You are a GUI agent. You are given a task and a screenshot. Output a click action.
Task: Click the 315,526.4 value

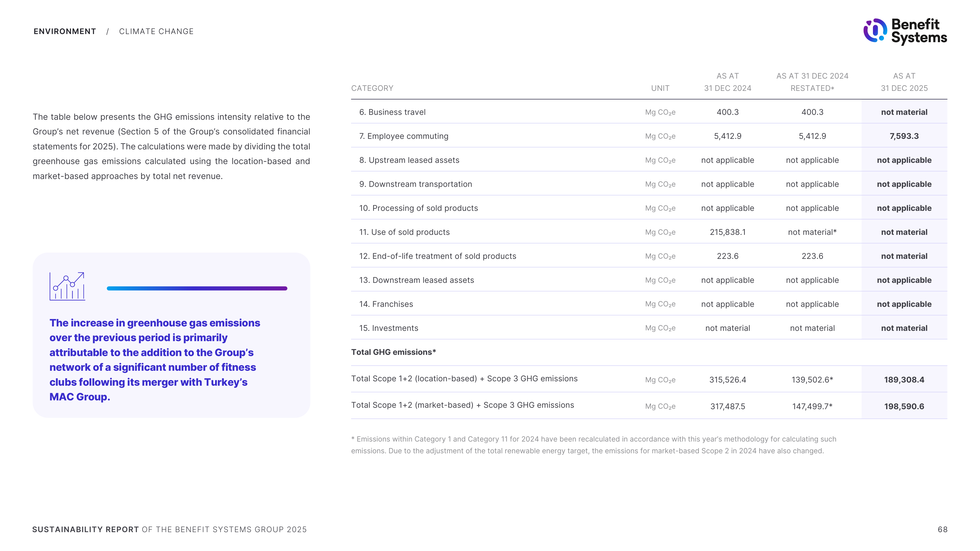tap(727, 380)
